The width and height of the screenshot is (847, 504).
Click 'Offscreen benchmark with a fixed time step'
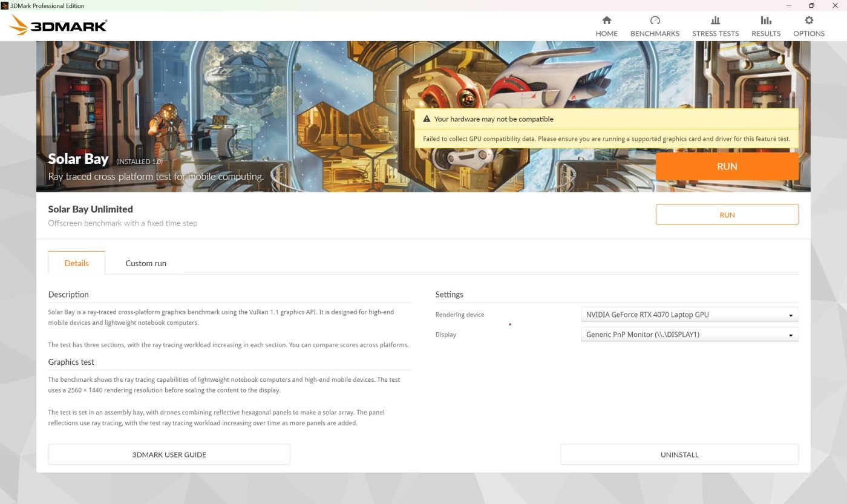point(123,223)
